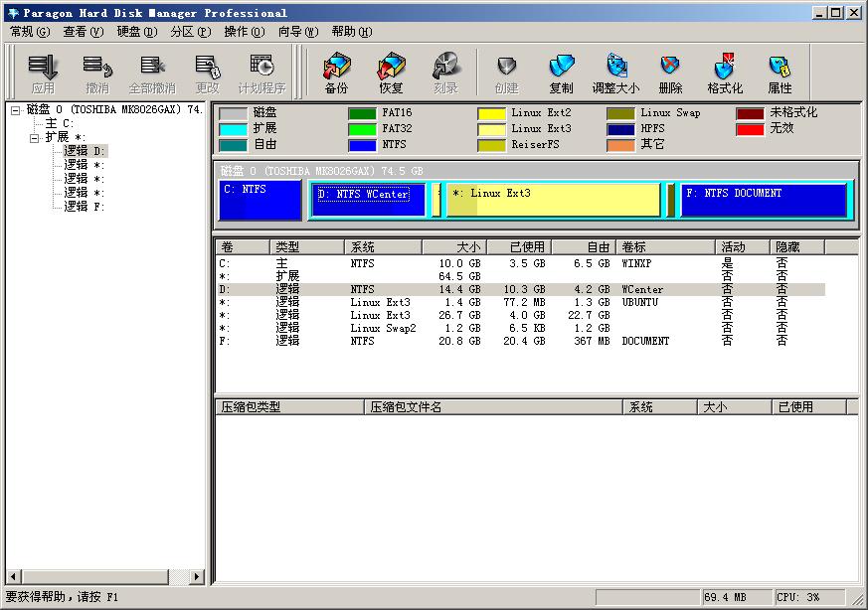Open the 计划程序 (Scheduler) icon
868x610 pixels.
tap(261, 74)
